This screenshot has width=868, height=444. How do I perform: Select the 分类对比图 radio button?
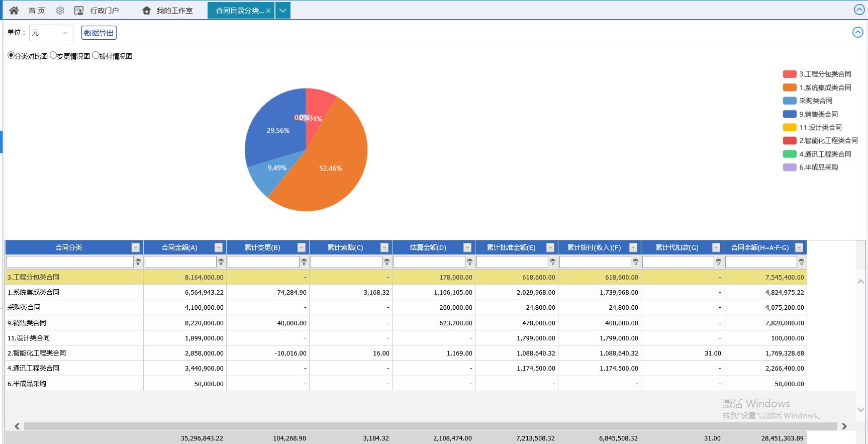click(11, 55)
